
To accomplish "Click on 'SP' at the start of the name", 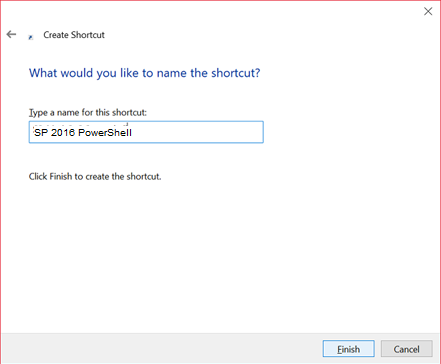I will pos(41,133).
